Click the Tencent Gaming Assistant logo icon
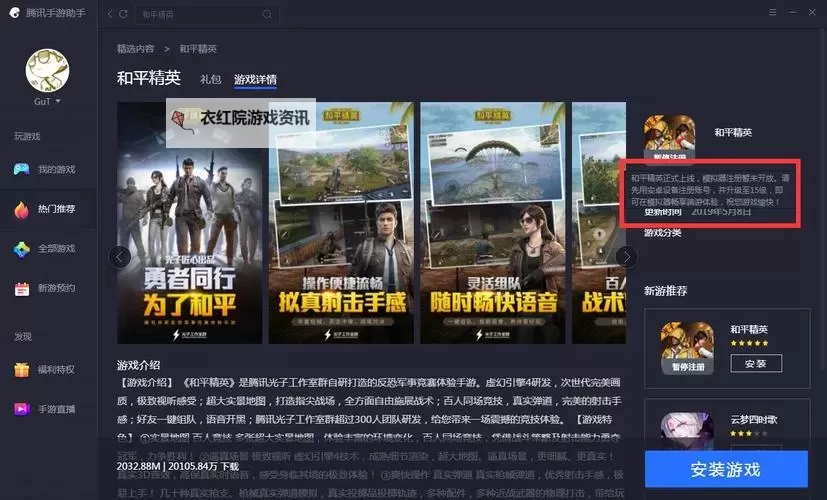This screenshot has height=500, width=827. 14,13
